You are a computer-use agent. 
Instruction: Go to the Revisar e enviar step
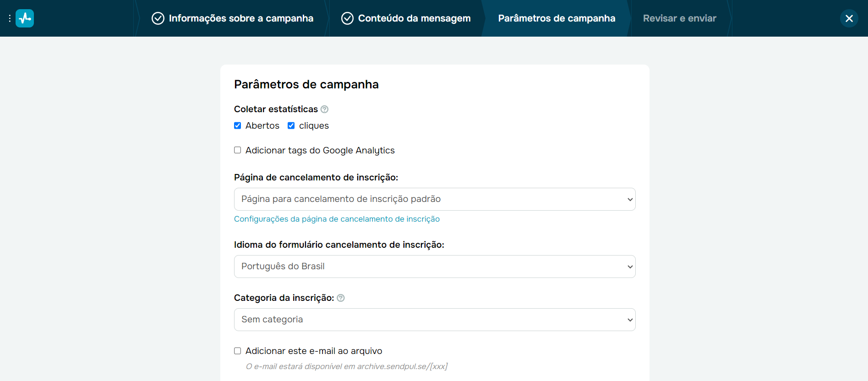tap(679, 18)
